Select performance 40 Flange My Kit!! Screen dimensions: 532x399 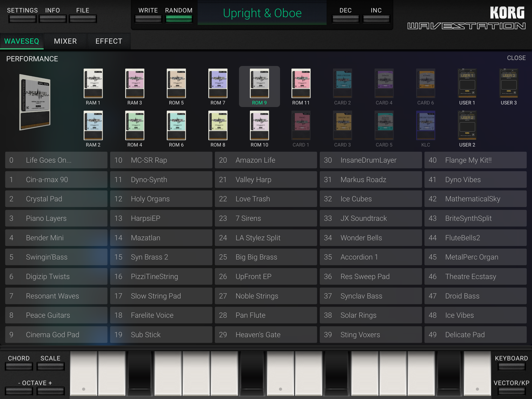(475, 160)
